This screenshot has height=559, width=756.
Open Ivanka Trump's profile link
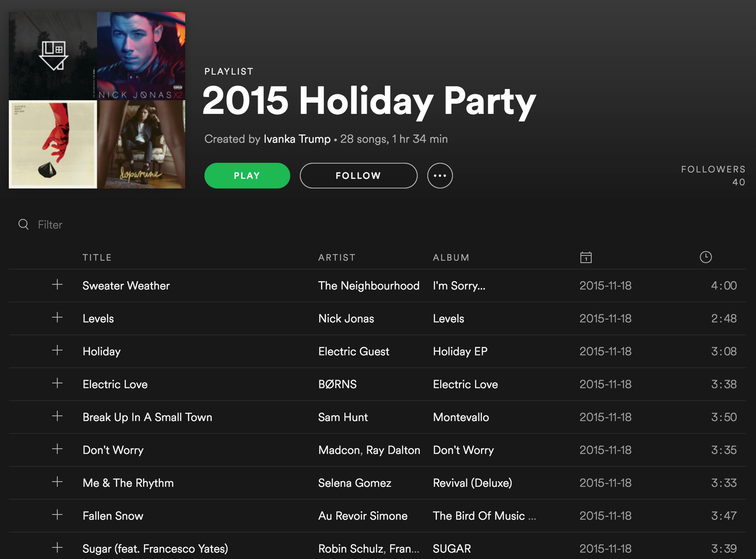[x=297, y=139]
